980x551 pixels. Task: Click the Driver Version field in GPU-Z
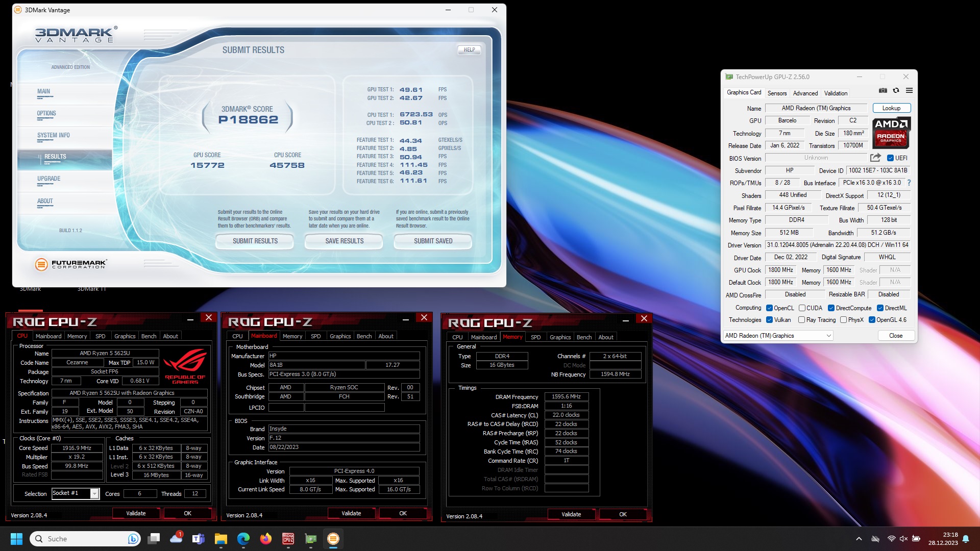pos(838,245)
